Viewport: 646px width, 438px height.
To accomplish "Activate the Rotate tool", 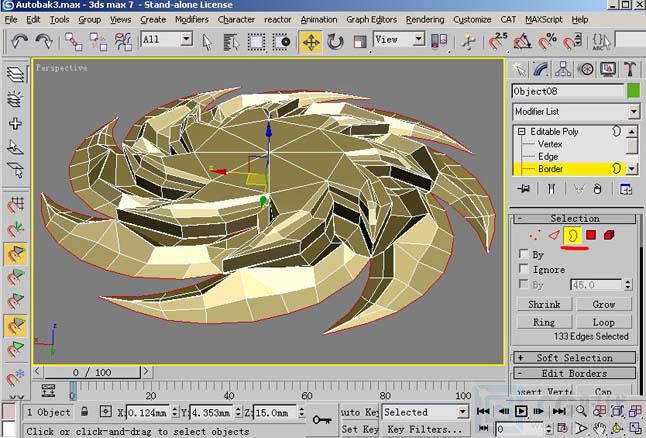I will click(x=335, y=41).
